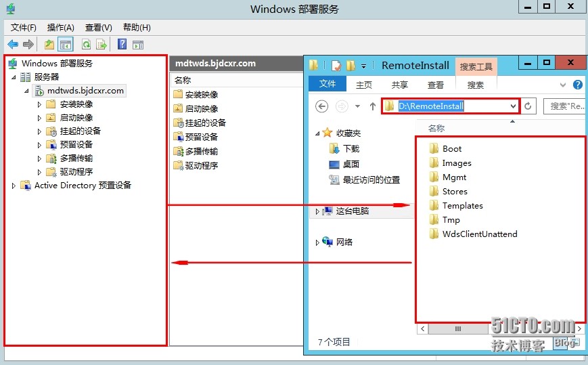588x365 pixels.
Task: Select 多播传输 in the middle list
Action: (202, 151)
